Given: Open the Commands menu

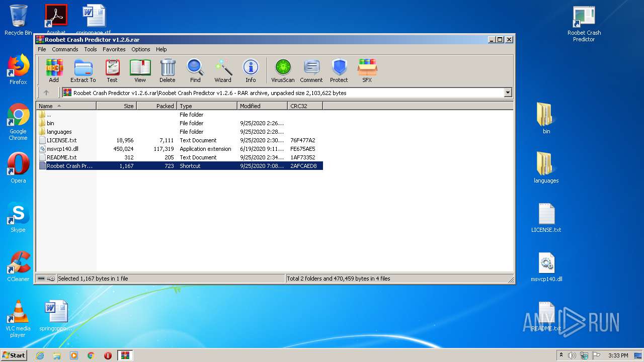Looking at the screenshot, I should tap(65, 49).
